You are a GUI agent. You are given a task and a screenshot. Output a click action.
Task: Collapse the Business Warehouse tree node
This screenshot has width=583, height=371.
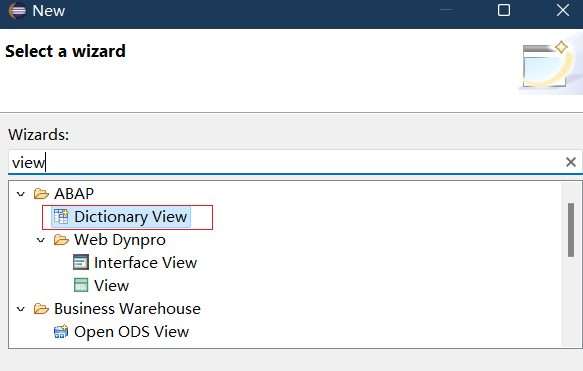(21, 309)
